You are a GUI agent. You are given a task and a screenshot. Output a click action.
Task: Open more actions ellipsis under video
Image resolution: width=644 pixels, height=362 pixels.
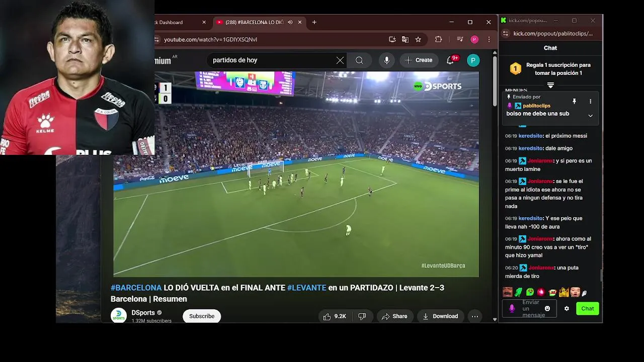[474, 316]
